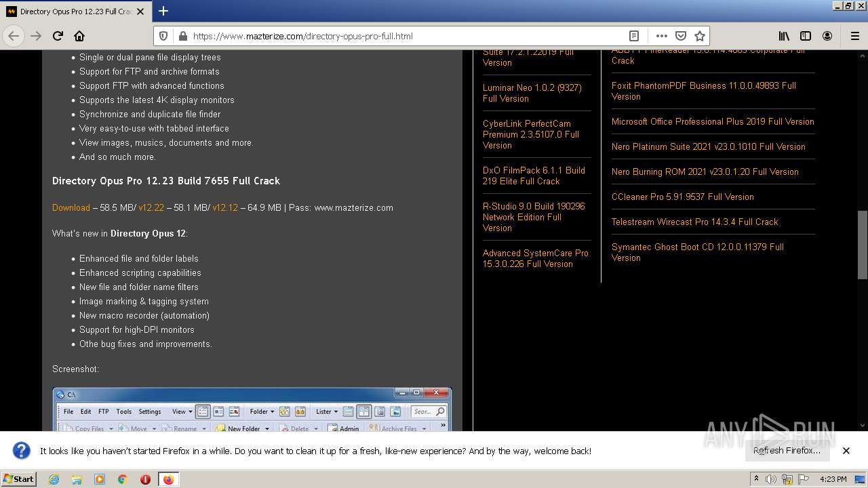Open the Windows Start menu
868x488 pixels.
click(x=19, y=479)
